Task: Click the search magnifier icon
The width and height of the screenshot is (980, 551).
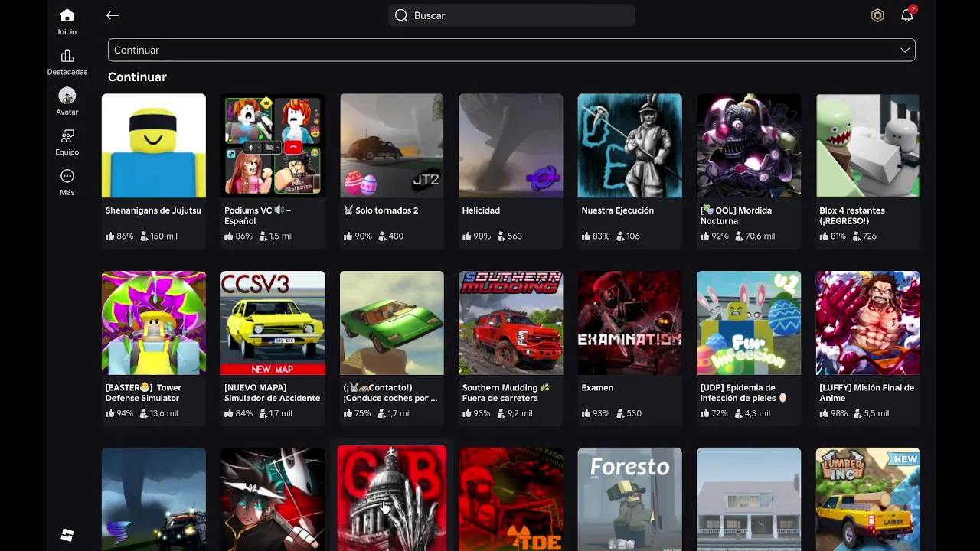Action: 401,15
